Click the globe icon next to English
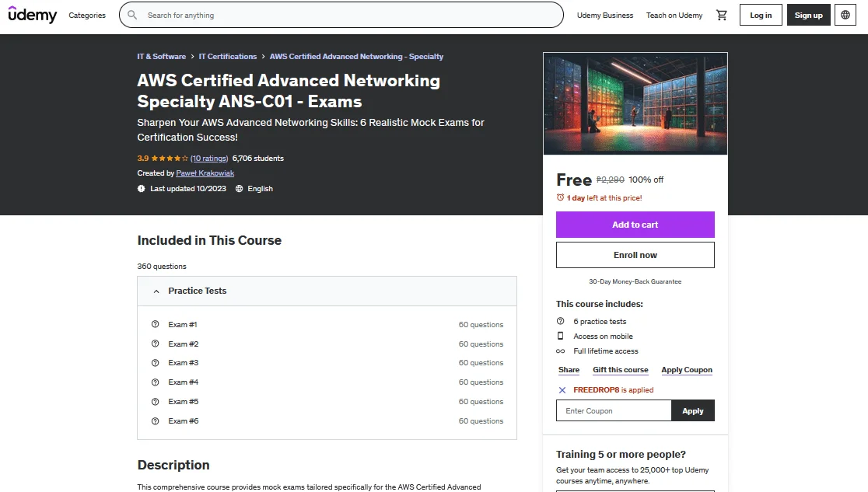 [239, 189]
